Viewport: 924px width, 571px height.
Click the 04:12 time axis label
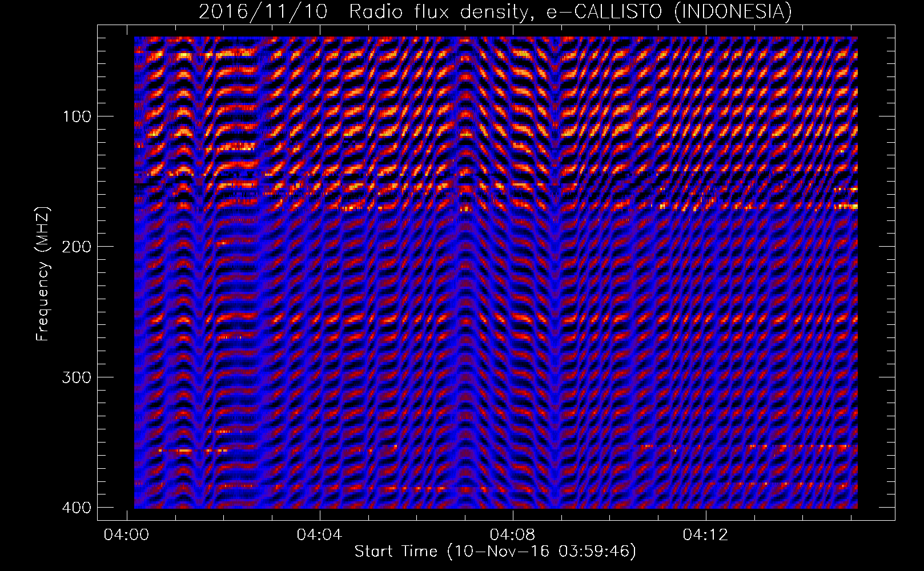(706, 535)
